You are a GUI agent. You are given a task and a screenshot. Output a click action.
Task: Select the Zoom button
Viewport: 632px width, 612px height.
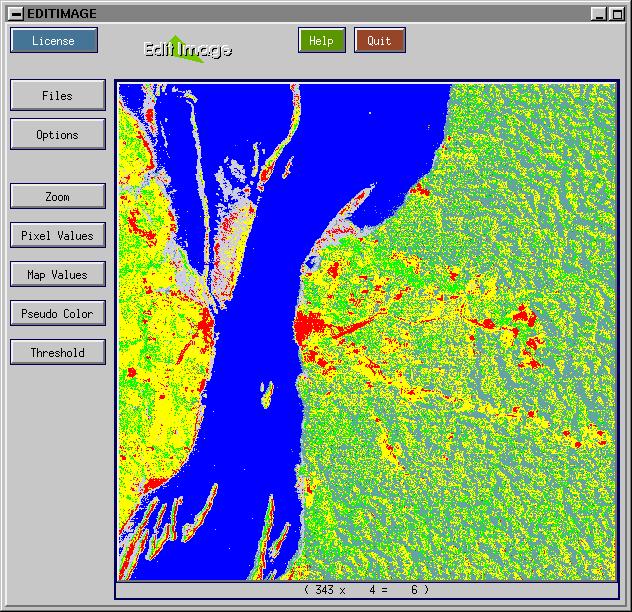(58, 196)
